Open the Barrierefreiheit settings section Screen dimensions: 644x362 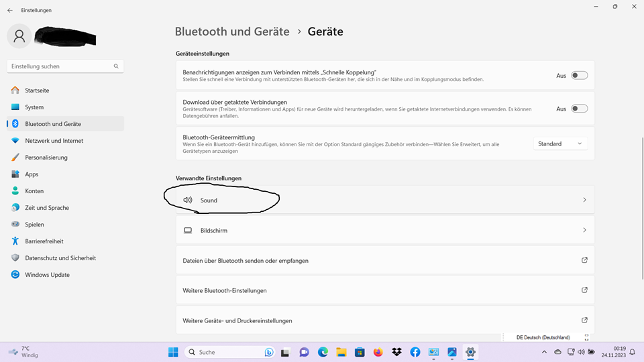point(44,241)
